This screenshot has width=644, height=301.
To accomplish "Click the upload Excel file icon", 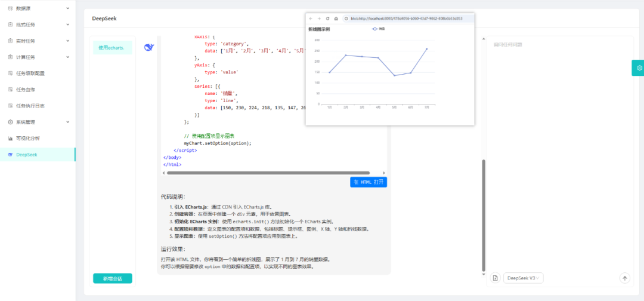I will click(x=496, y=278).
